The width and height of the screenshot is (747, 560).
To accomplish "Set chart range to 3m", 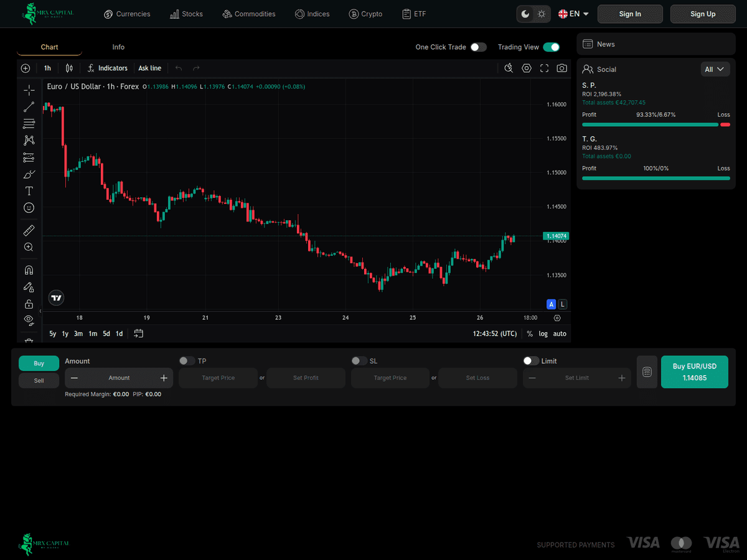I will coord(78,334).
